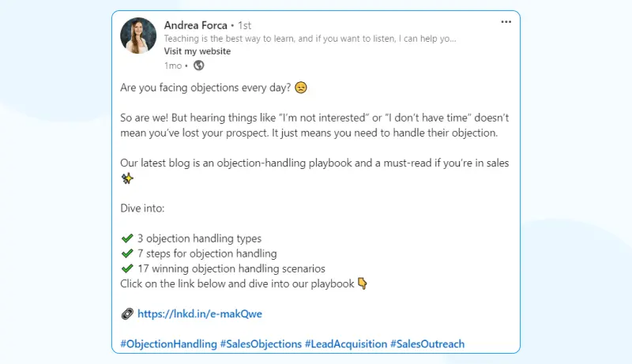Viewport: 632px width, 364px height.
Task: Click the sparkles emoji below the blog sentence
Action: coord(126,178)
